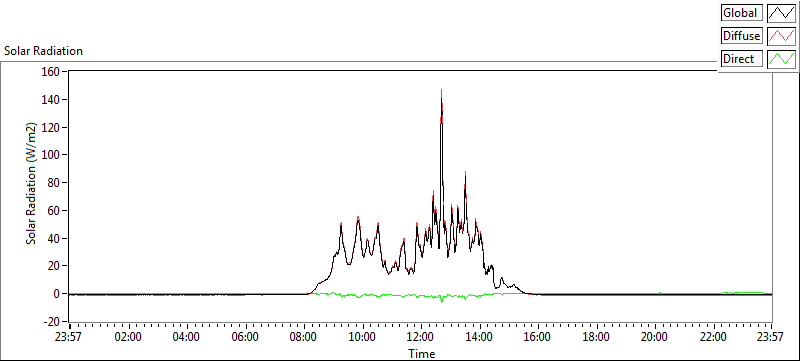Click the 22:00 time tick label
Image resolution: width=800 pixels, height=361 pixels.
713,337
